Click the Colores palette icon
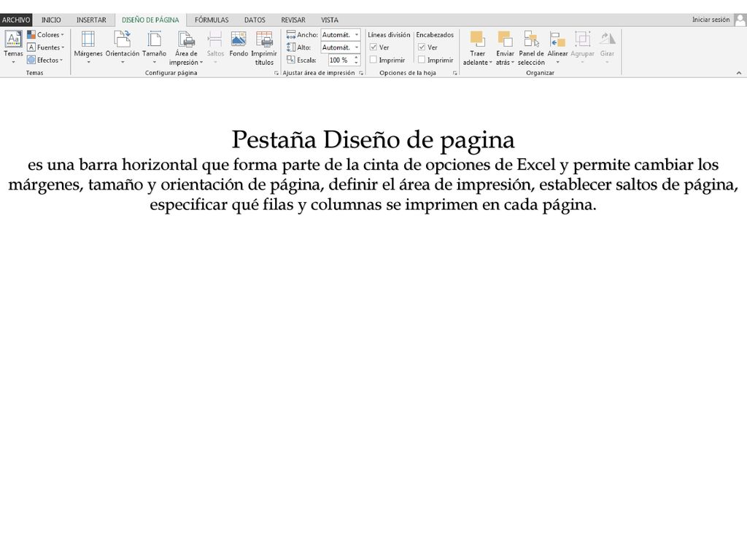The height and width of the screenshot is (560, 747). tap(31, 35)
